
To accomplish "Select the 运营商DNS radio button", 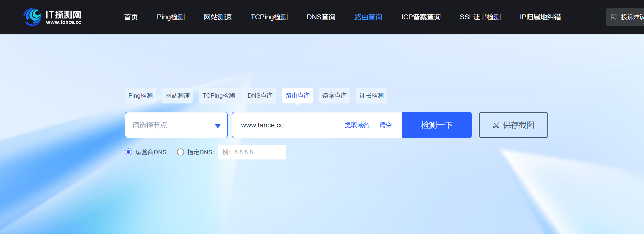I will tap(128, 152).
